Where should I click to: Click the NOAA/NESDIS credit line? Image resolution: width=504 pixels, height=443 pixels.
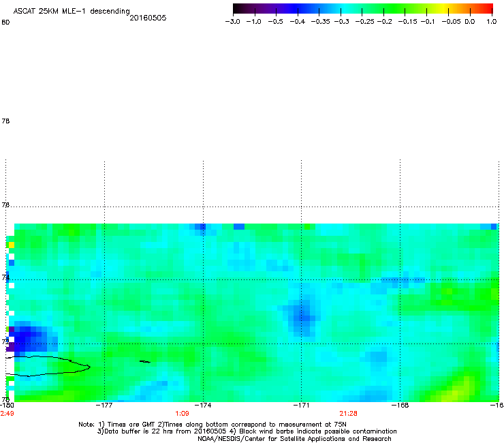pyautogui.click(x=294, y=439)
